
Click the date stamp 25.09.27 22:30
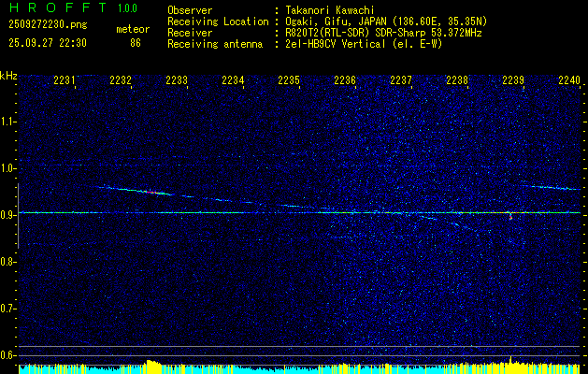48,43
